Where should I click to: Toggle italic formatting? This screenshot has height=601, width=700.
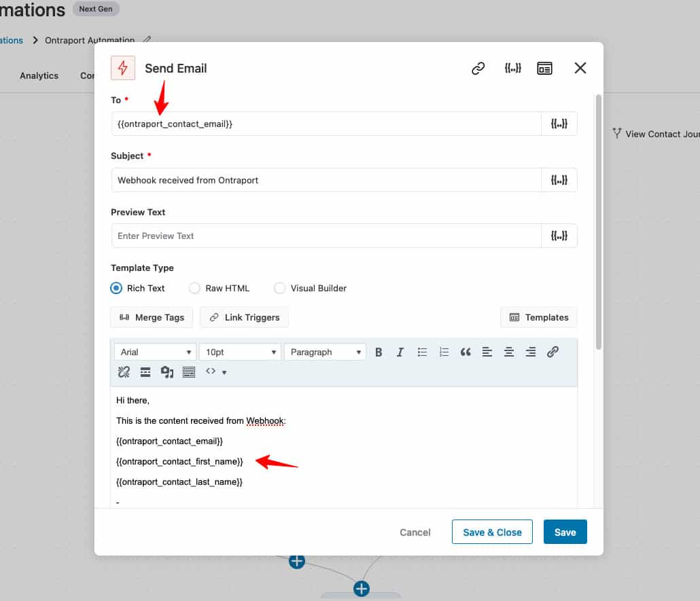400,352
